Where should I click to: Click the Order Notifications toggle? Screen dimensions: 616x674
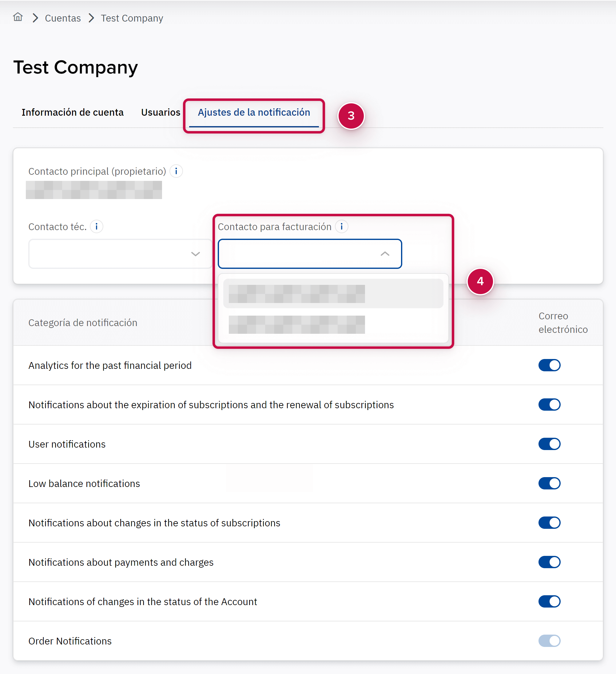coord(549,641)
